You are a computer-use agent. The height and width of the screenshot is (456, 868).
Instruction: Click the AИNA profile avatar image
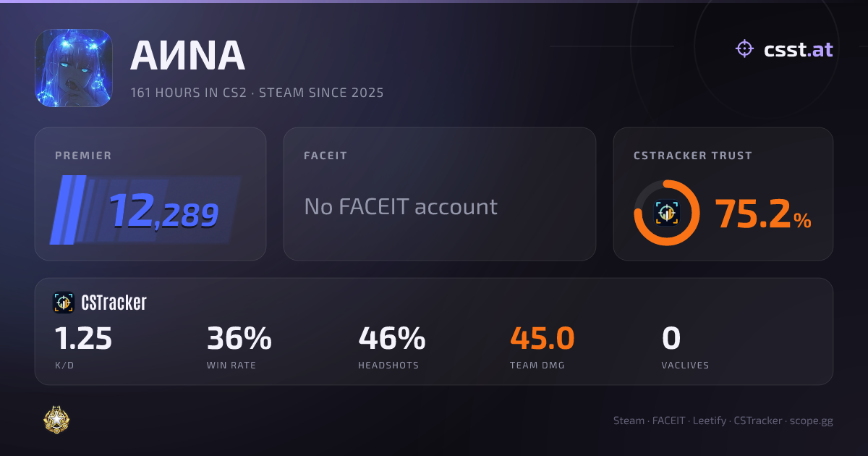pyautogui.click(x=74, y=68)
